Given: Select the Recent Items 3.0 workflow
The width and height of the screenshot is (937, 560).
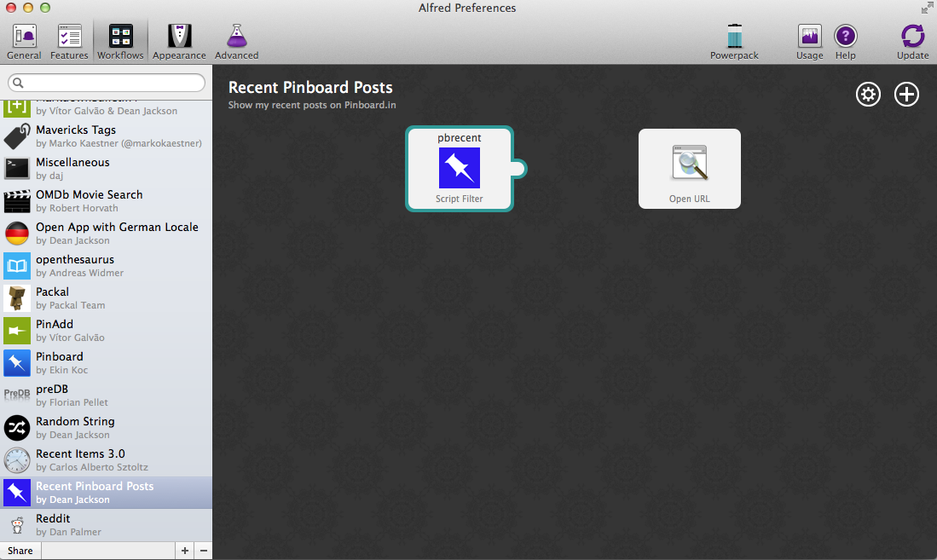Looking at the screenshot, I should click(107, 460).
